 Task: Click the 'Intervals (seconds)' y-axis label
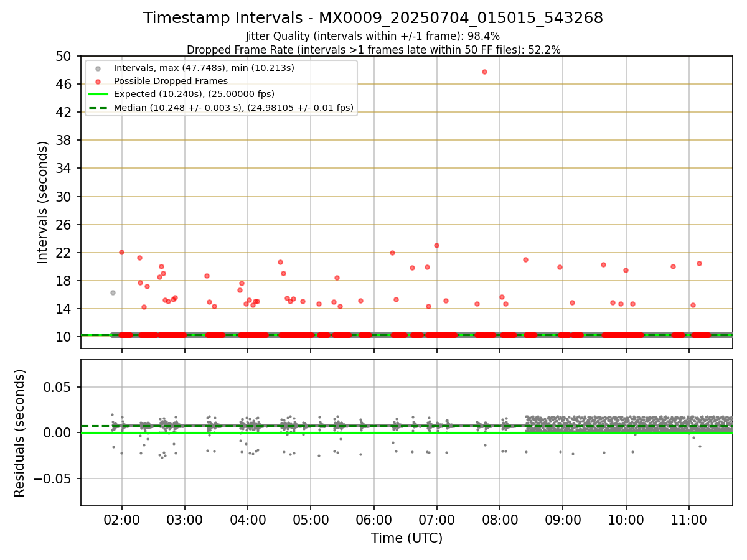(42, 202)
